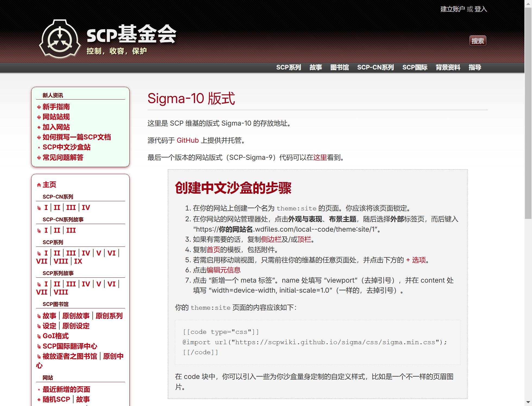Open the SCP系列 top navigation menu
532x406 pixels.
(x=288, y=67)
